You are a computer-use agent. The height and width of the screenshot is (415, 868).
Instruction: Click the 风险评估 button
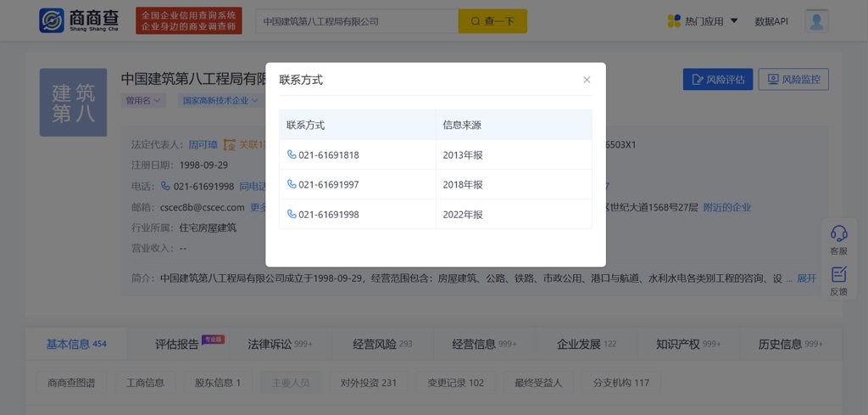[718, 79]
